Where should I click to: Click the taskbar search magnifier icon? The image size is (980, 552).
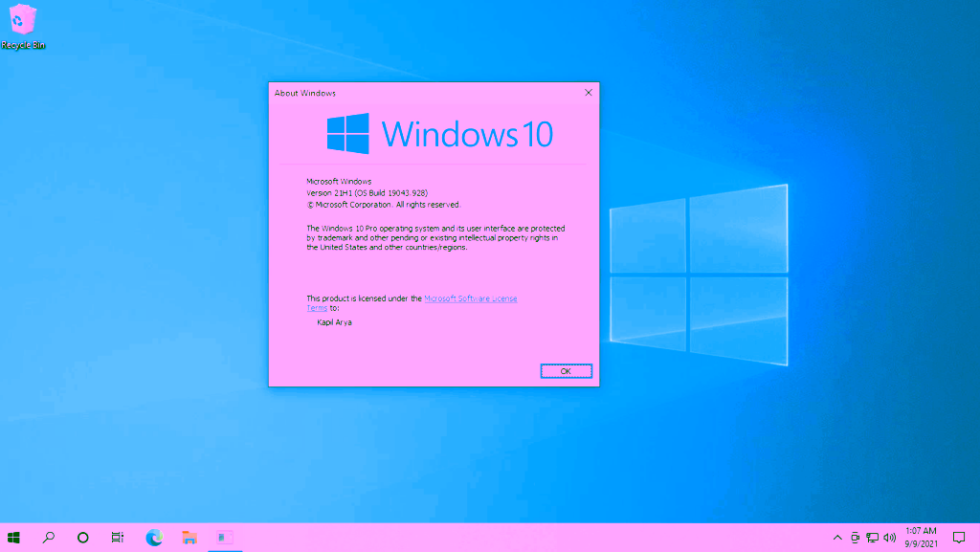coord(48,538)
